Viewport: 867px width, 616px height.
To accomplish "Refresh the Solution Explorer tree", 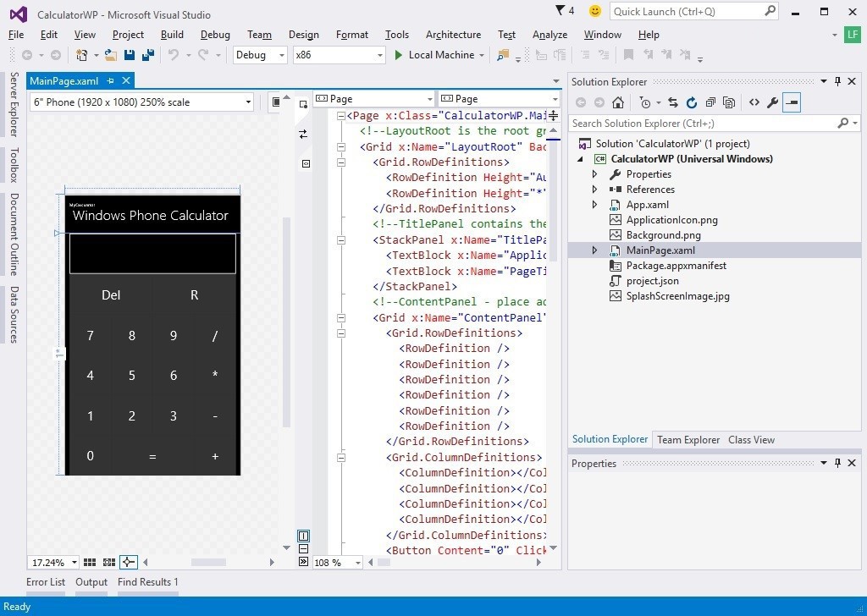I will [x=691, y=102].
